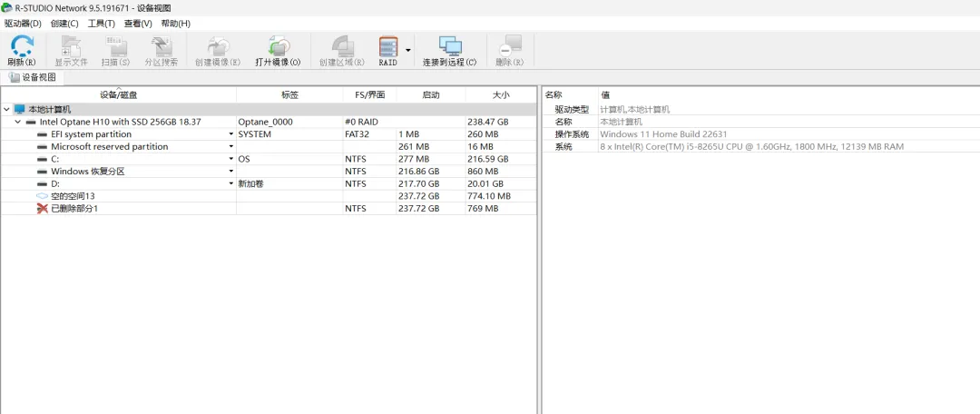Click the Windows 11 Home Build 22631 value
The image size is (980, 414).
tap(663, 134)
